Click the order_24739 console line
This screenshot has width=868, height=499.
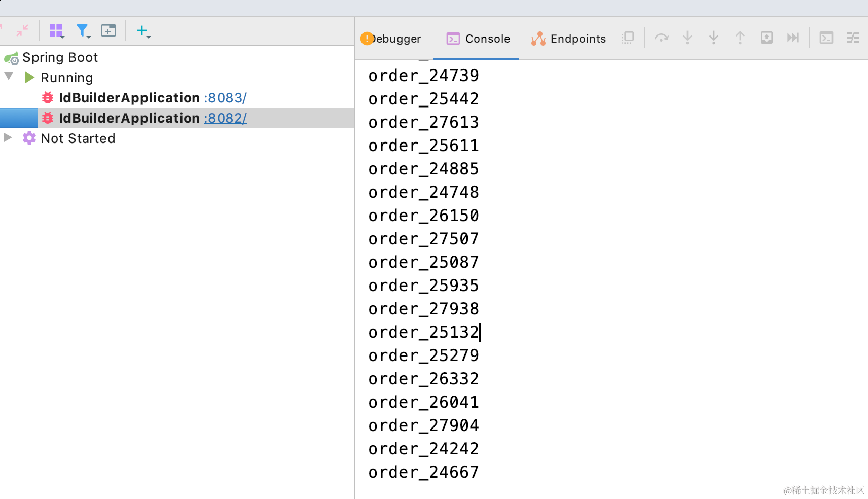[423, 76]
